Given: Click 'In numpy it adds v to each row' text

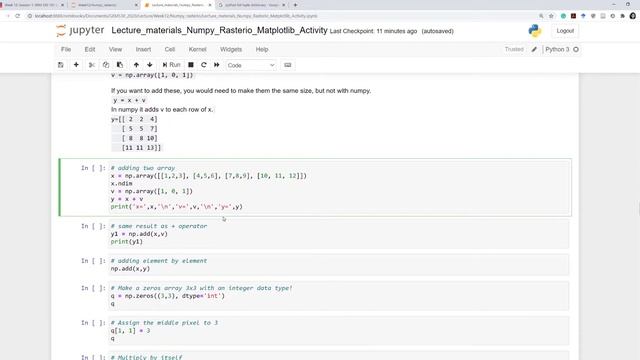Looking at the screenshot, I should (x=162, y=109).
